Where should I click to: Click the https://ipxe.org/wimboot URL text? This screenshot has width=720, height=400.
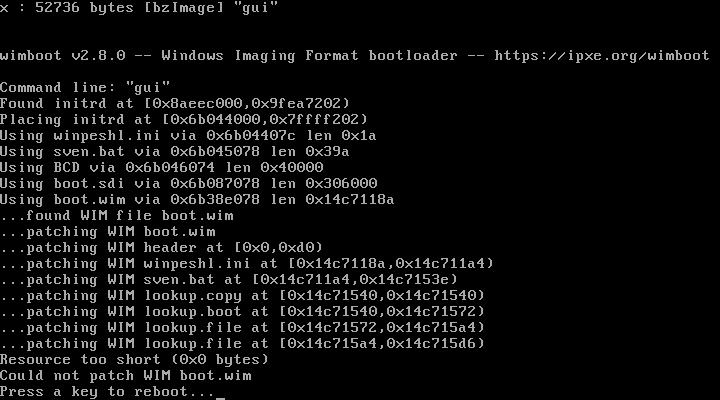(x=602, y=56)
